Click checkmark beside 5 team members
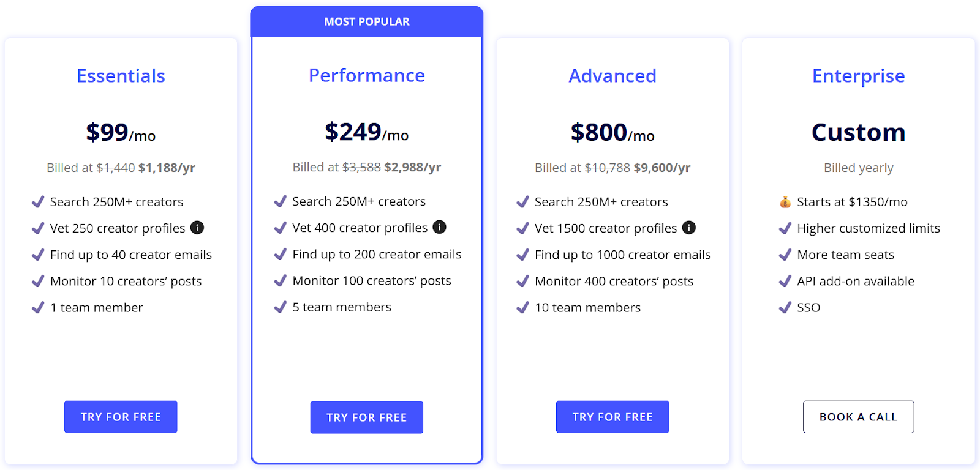Image resolution: width=980 pixels, height=470 pixels. (281, 307)
